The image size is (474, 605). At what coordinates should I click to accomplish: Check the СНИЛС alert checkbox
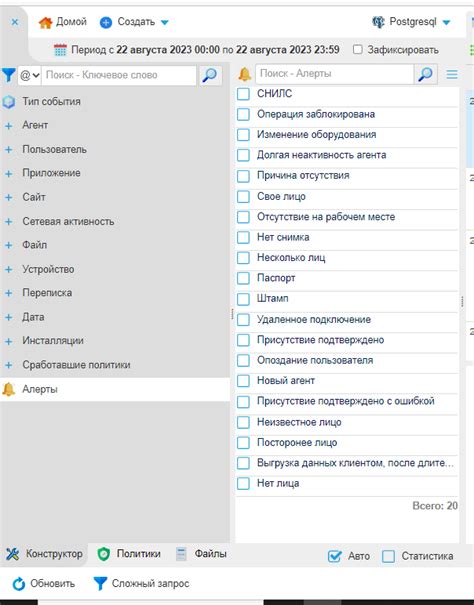click(243, 94)
